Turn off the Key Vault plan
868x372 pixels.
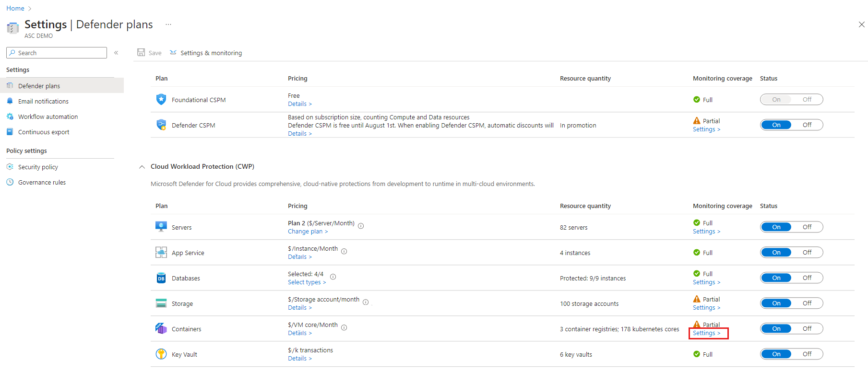click(807, 354)
